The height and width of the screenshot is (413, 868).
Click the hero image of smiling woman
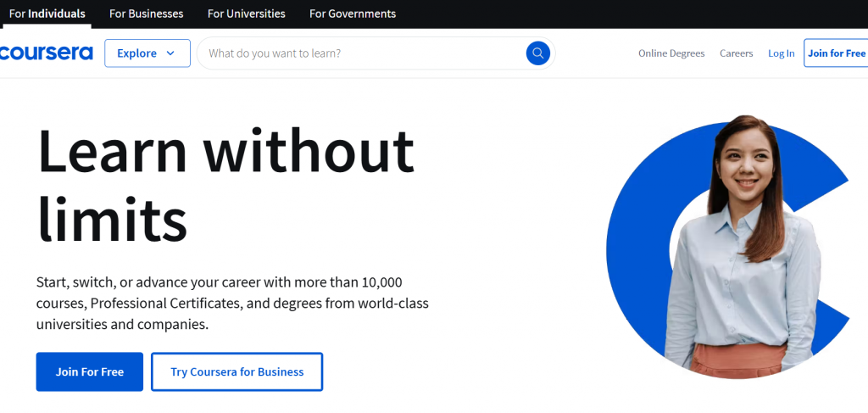728,247
